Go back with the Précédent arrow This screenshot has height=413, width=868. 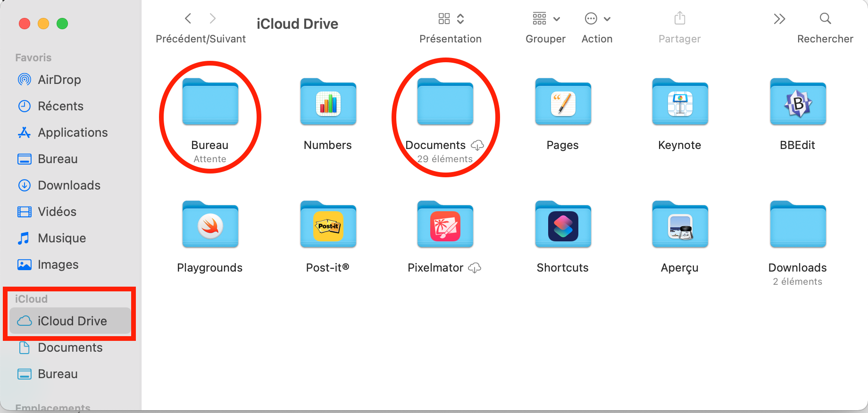coord(188,19)
